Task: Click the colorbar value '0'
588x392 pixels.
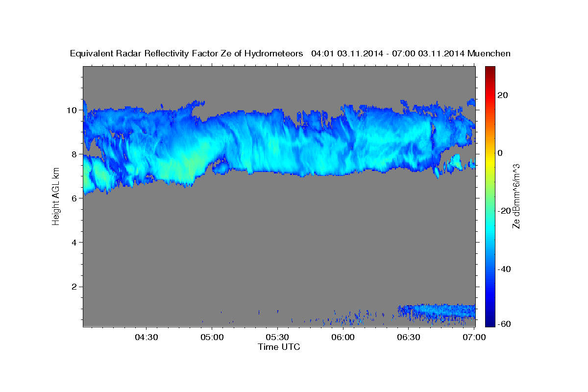Action: click(x=500, y=153)
